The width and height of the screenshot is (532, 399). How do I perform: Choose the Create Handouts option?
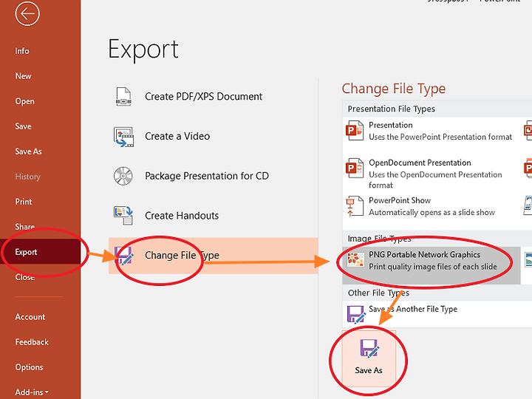pos(182,216)
